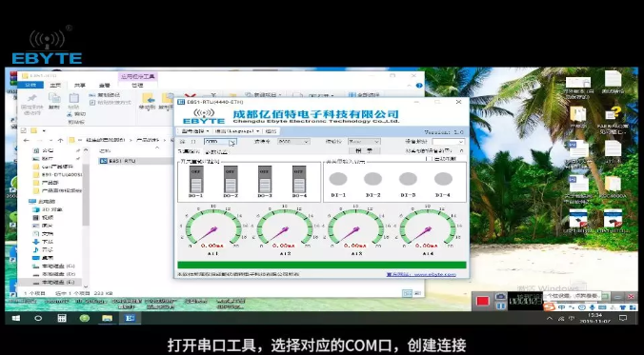The height and width of the screenshot is (355, 644).
Task: Open the device control tab
Action: (x=189, y=151)
